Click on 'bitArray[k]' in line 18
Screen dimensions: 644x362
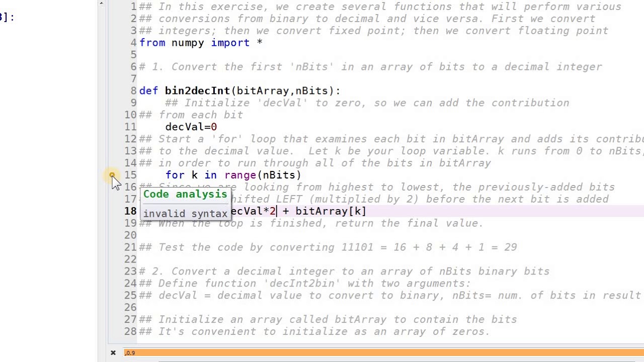pyautogui.click(x=331, y=211)
